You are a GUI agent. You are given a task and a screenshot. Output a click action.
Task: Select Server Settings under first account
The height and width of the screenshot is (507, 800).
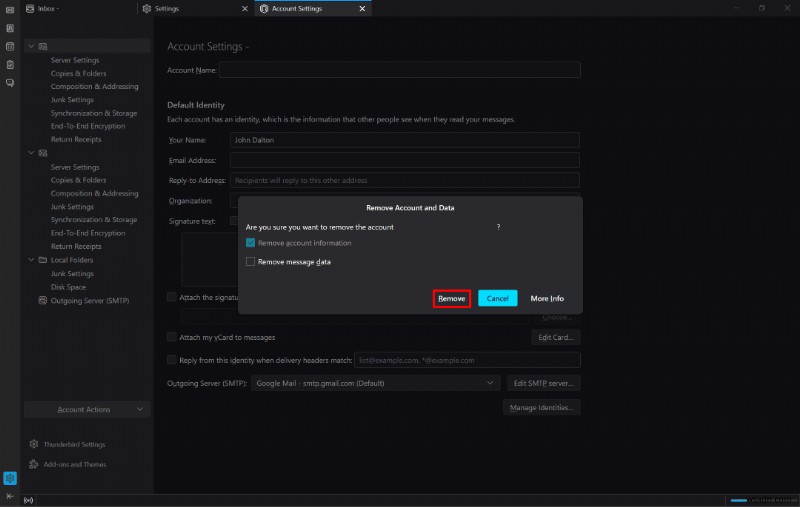pyautogui.click(x=75, y=60)
